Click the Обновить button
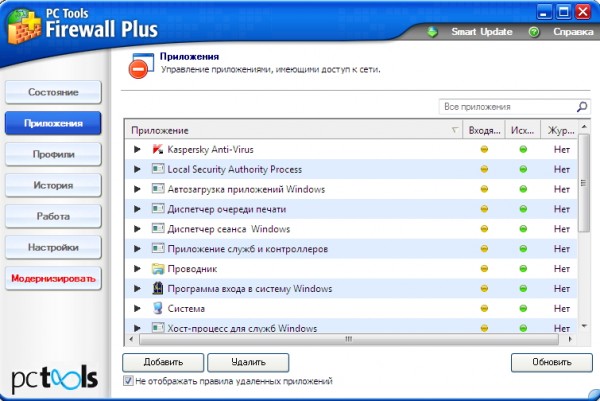This screenshot has height=401, width=600. click(x=551, y=362)
